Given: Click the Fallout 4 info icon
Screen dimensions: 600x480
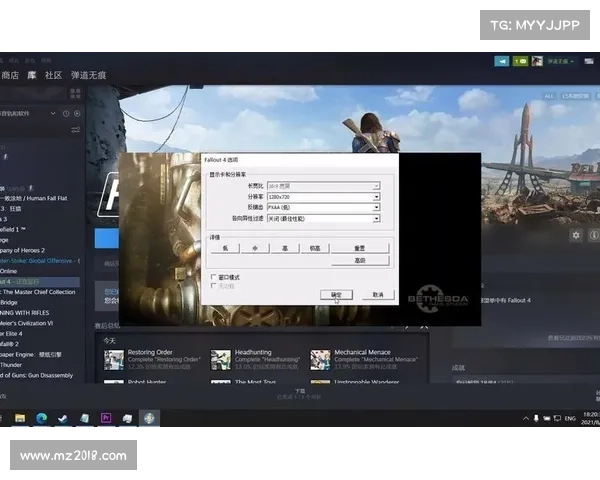Looking at the screenshot, I should [x=594, y=235].
